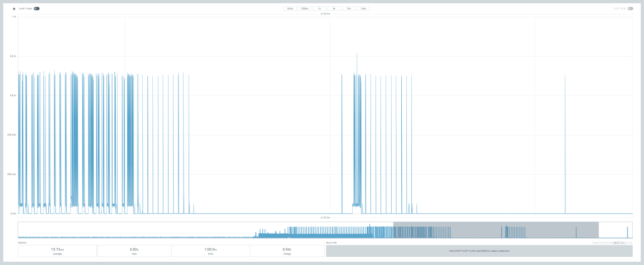Set the time window to 10ms
The width and height of the screenshot is (644, 265).
pos(290,9)
